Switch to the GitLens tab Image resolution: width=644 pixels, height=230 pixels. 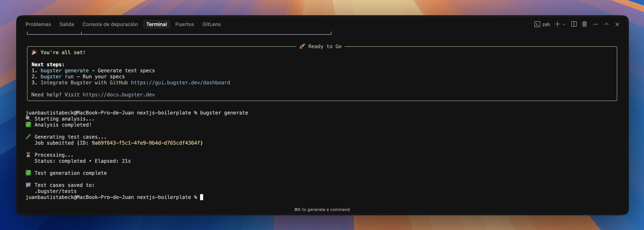[211, 24]
